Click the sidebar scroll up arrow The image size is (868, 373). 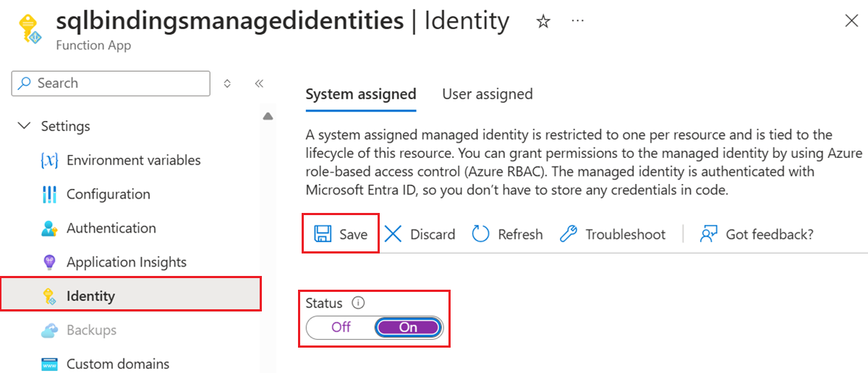[268, 116]
